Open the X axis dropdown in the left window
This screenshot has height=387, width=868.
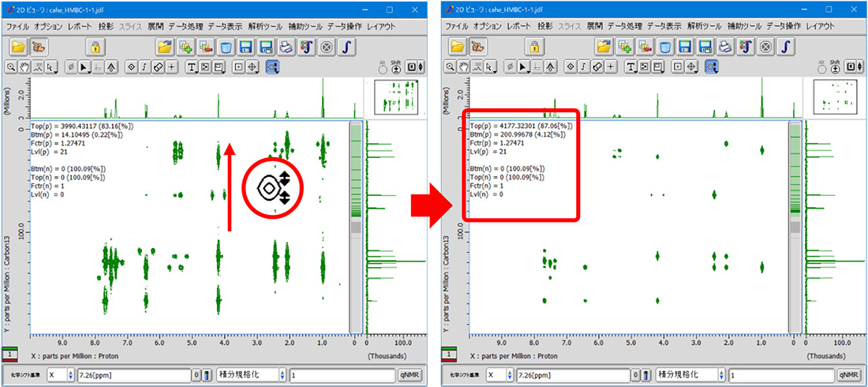tap(59, 375)
